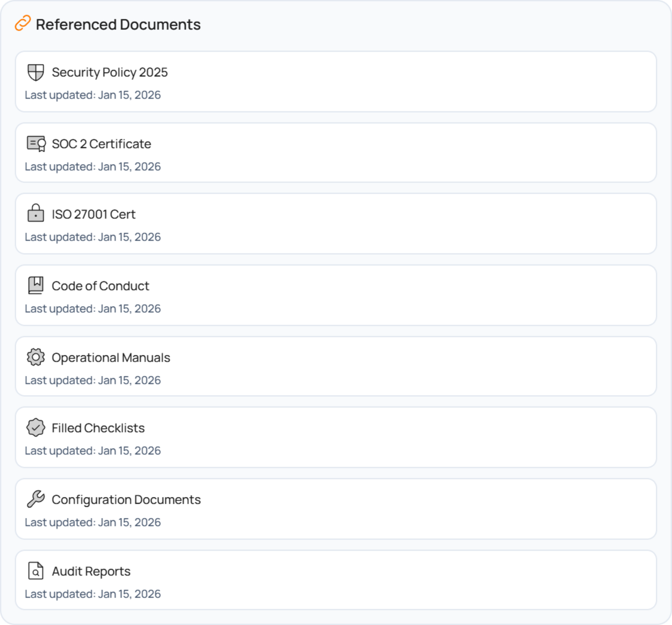This screenshot has width=672, height=625.
Task: Open the Security Policy 2025 document
Action: 336,82
